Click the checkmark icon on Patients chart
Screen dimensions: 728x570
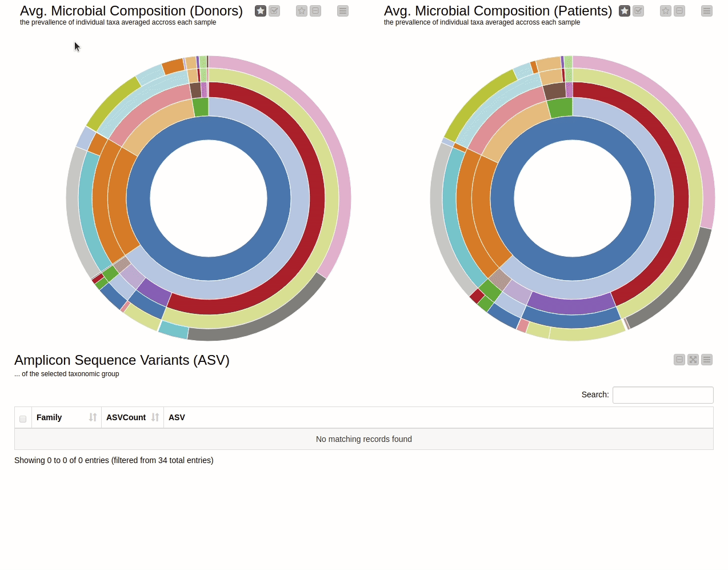(638, 11)
